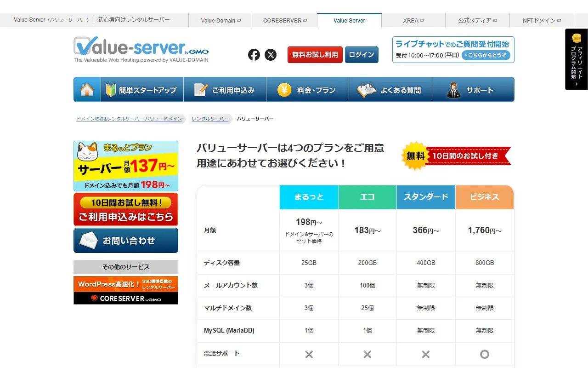This screenshot has width=588, height=368.
Task: Click the お問い合わせ contact button
Action: (x=126, y=240)
